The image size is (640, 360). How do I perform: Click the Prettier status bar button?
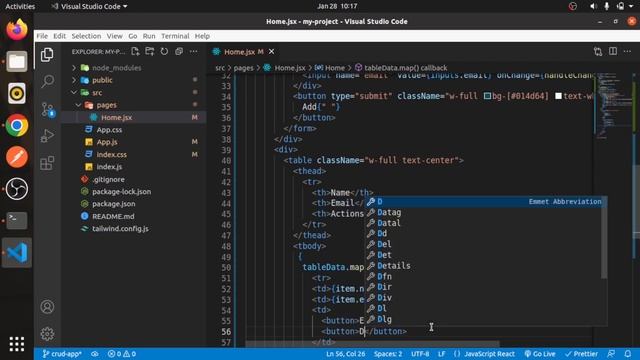click(581, 354)
